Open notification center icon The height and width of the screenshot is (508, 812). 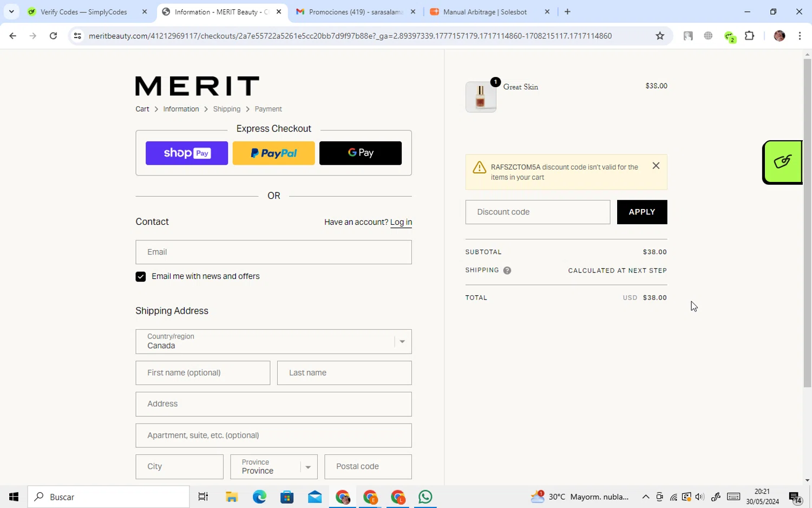point(795,497)
